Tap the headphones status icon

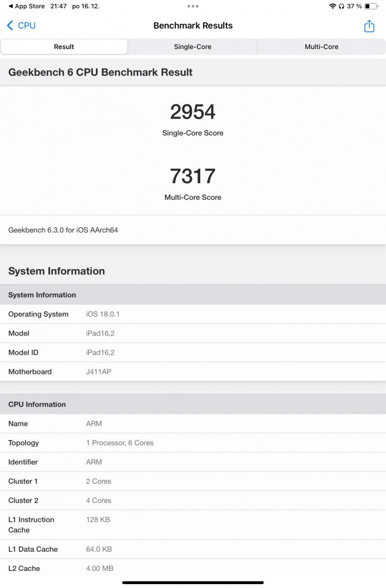[x=341, y=6]
